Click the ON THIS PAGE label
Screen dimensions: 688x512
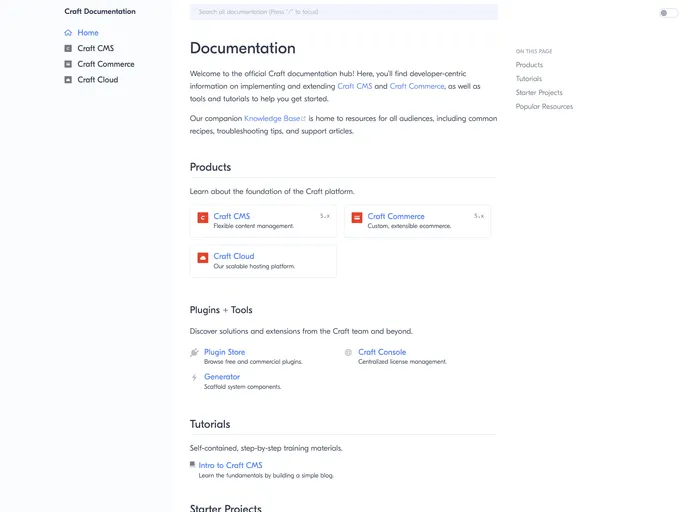[x=534, y=51]
